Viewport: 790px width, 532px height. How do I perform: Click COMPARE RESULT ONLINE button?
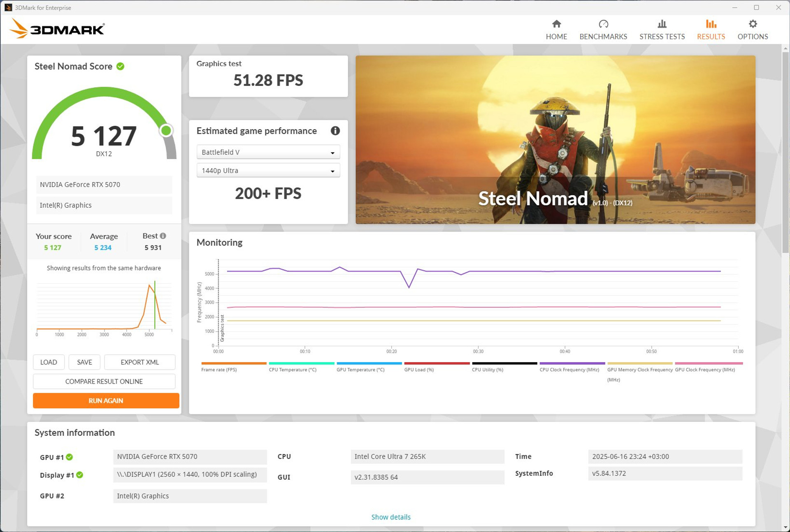click(x=104, y=382)
